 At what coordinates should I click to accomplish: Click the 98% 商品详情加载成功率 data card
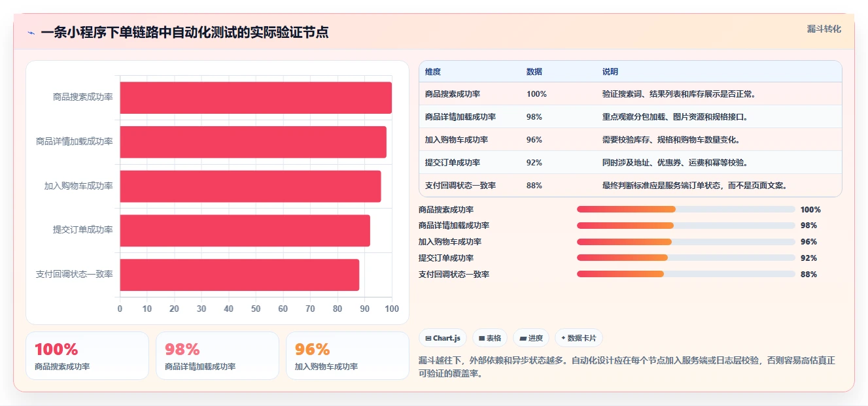point(217,356)
